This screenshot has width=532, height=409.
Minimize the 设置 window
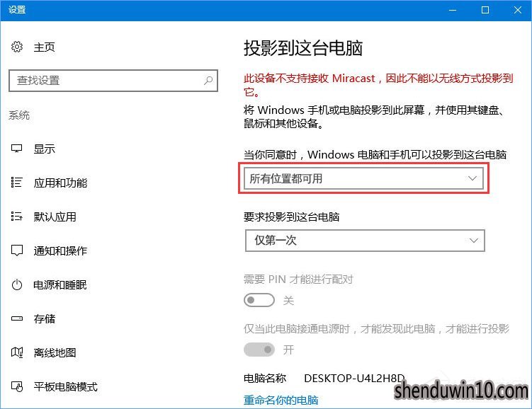(452, 10)
